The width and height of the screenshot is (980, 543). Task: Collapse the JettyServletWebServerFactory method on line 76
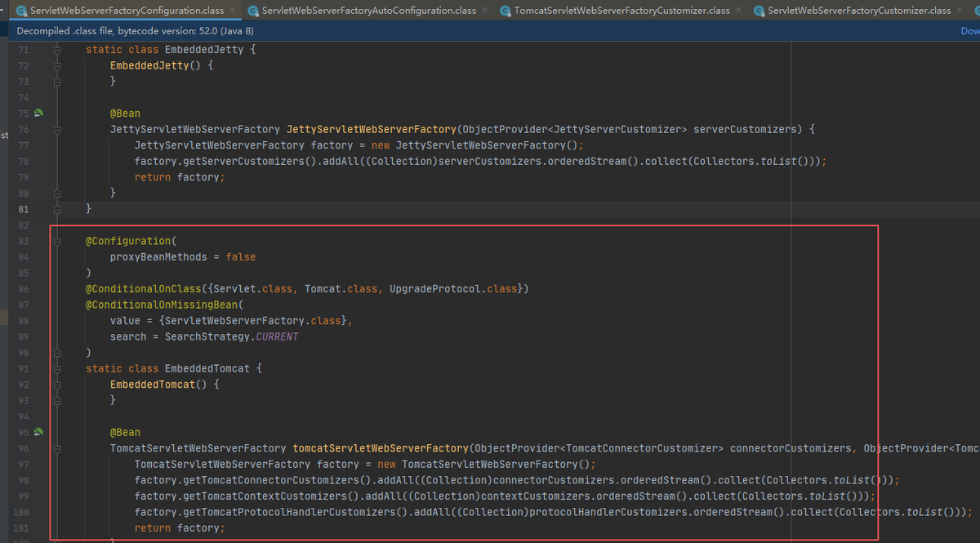(57, 129)
